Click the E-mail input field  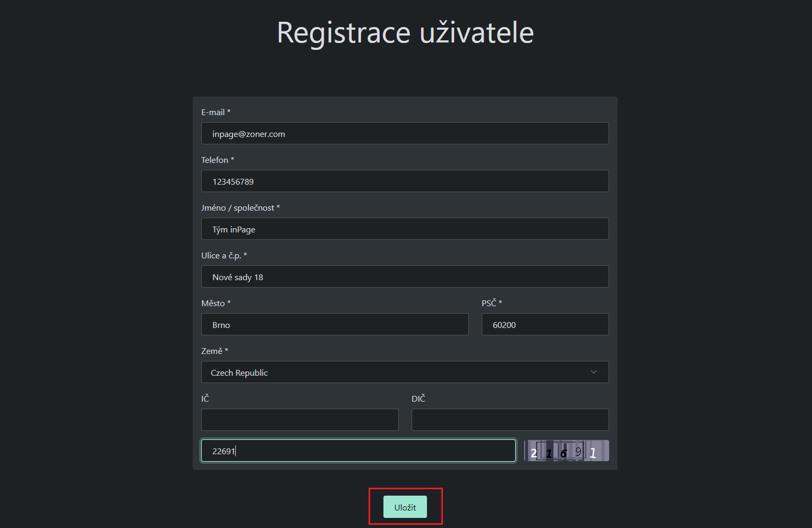pos(405,134)
